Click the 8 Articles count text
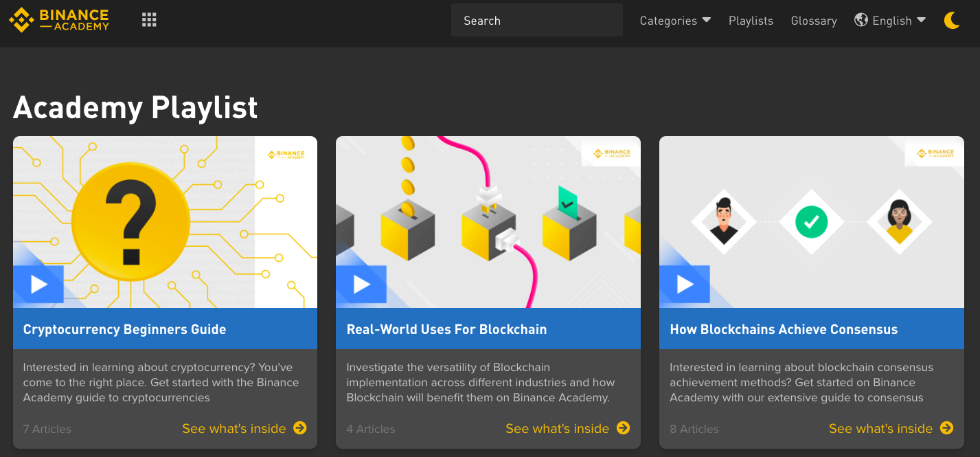The image size is (980, 457). pyautogui.click(x=694, y=429)
